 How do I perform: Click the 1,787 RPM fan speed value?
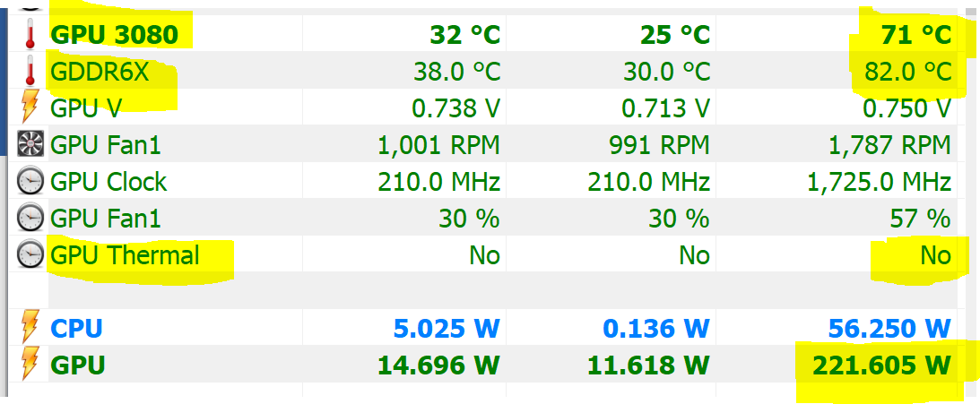pos(889,146)
